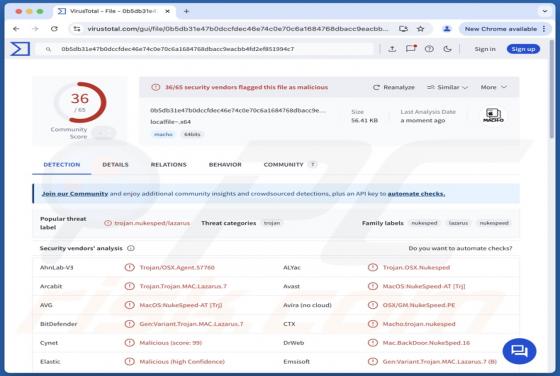This screenshot has height=376, width=560.
Task: Switch to the DETAILS tab
Action: click(x=115, y=165)
